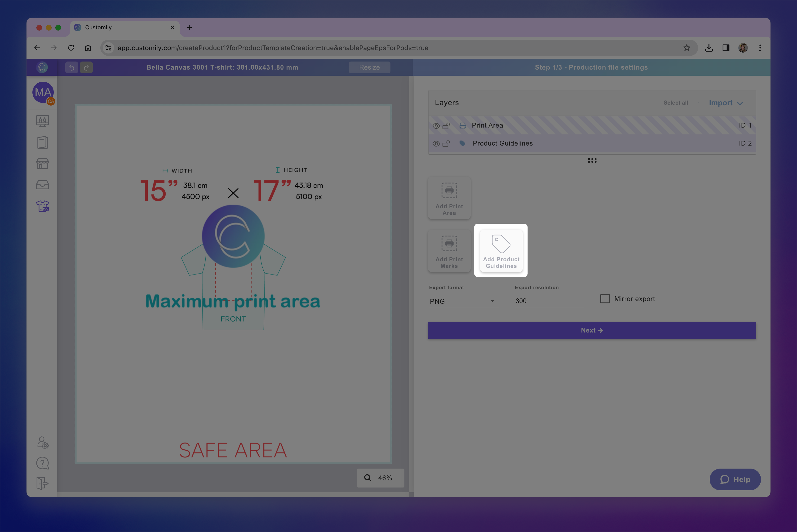Click the redo arrow in the top toolbar
Image resolution: width=797 pixels, height=532 pixels.
coord(87,67)
